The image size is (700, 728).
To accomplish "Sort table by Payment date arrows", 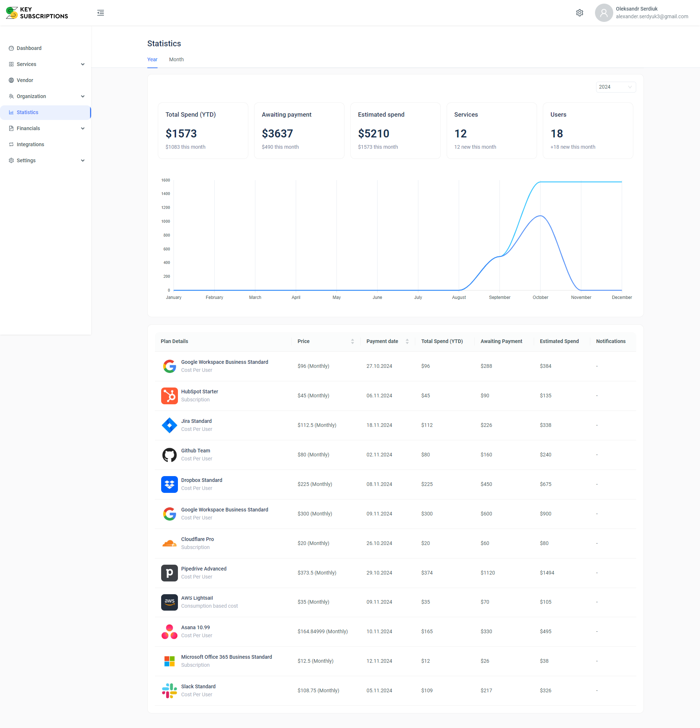I will tap(407, 341).
